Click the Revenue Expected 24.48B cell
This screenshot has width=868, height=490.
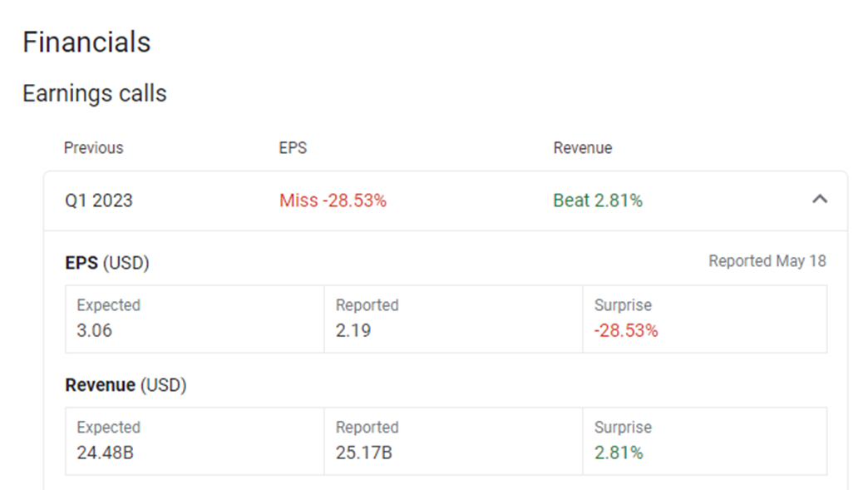195,441
